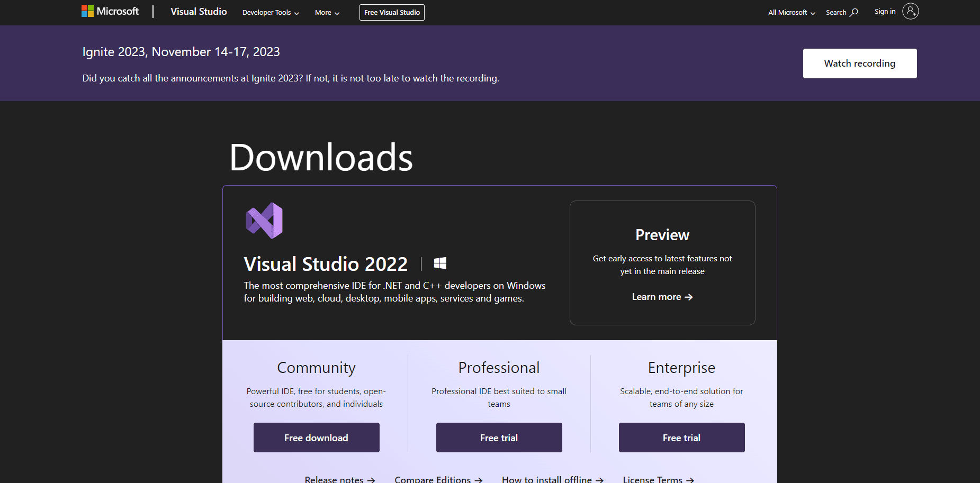Start the Enterprise Free trial

(x=681, y=438)
